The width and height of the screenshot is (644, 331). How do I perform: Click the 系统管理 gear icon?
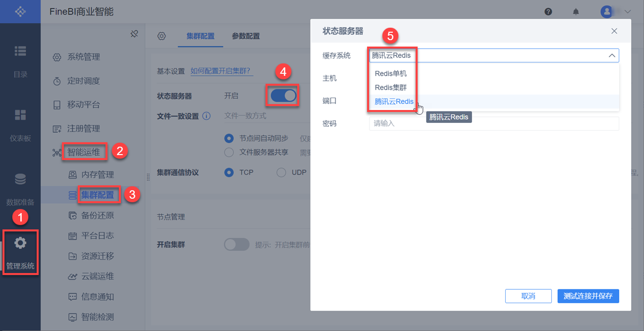tap(57, 57)
